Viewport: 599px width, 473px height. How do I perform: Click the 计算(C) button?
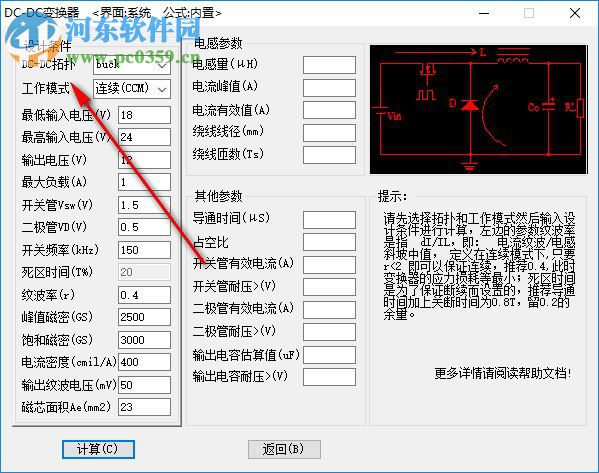click(98, 449)
